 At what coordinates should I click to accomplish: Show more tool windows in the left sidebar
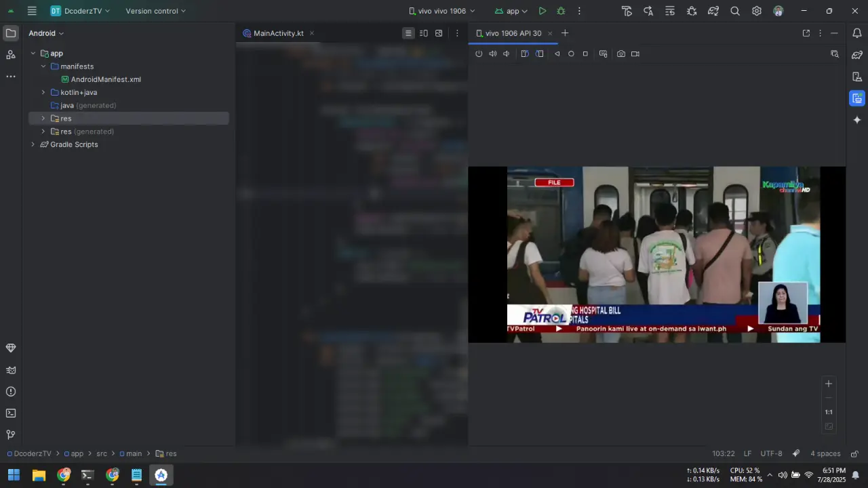pos(11,77)
